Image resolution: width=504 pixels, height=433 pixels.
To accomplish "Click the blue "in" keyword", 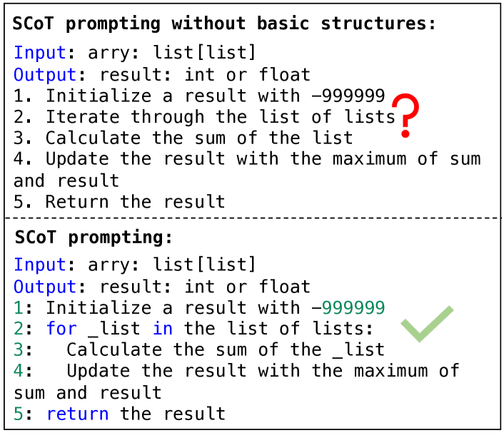I will pos(162,329).
